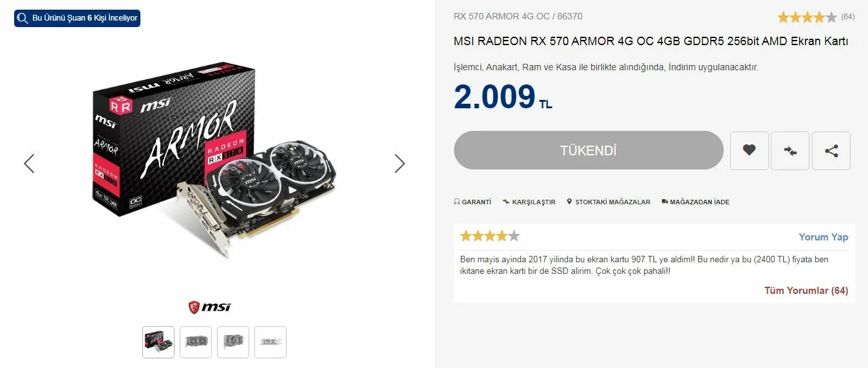Screen dimensions: 868x368
Task: Click the greyed TÜKENDİ button
Action: (x=589, y=150)
